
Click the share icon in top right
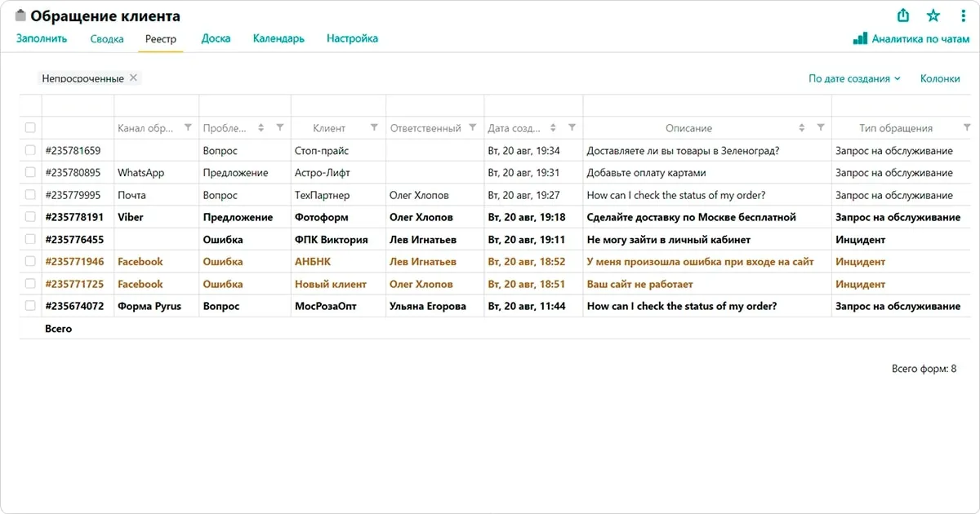(x=903, y=16)
